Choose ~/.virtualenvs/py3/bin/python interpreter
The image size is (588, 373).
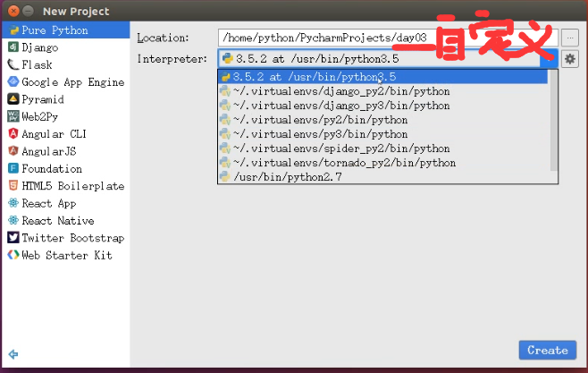coord(382,134)
